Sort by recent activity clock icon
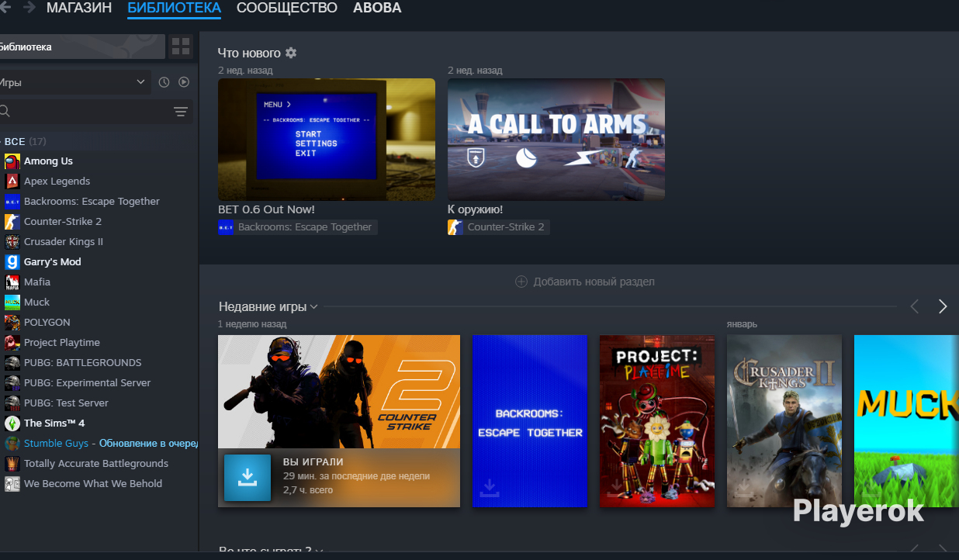The height and width of the screenshot is (560, 959). [164, 82]
